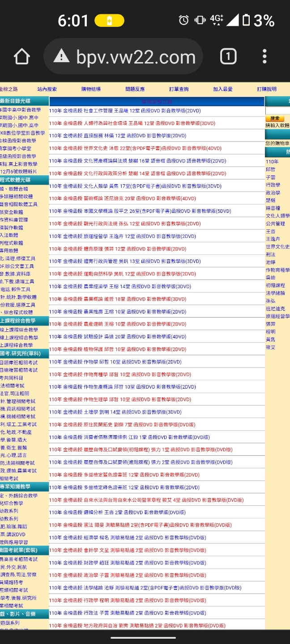Viewport: 290px width, 644px height.
Task: Open 多益檢定藍色證書班 12堂 link
Action: coord(124,475)
